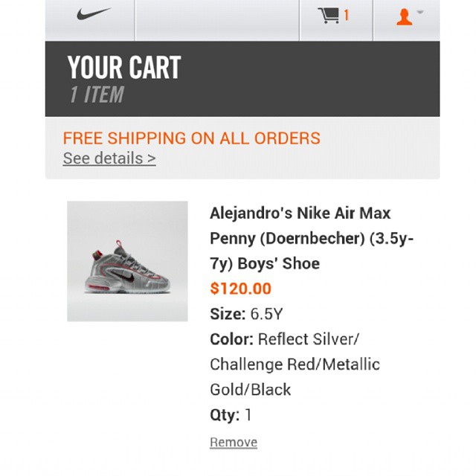Click the orange cart count badge
476x476 pixels.
347,16
